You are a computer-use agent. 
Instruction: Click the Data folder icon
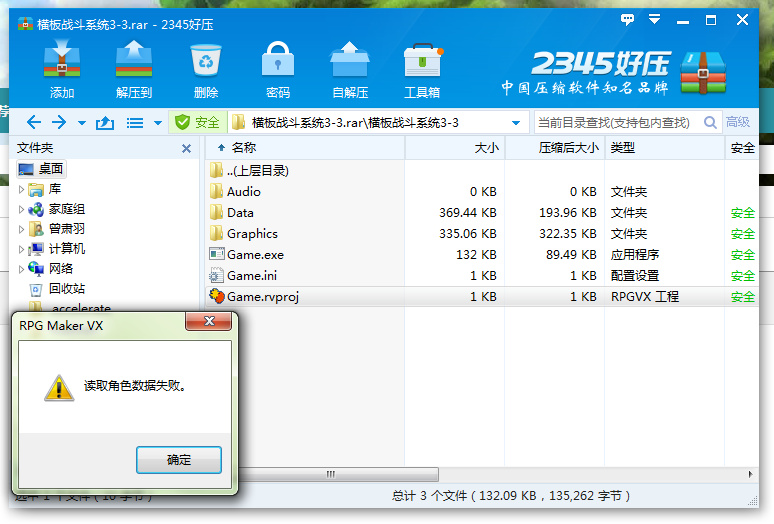coord(216,213)
